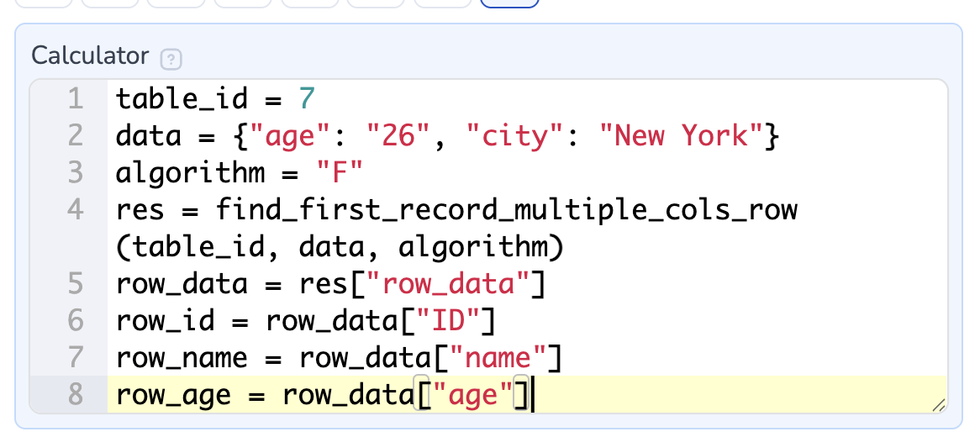
Task: Click the teal number 7 value on line 1
Action: click(x=306, y=99)
